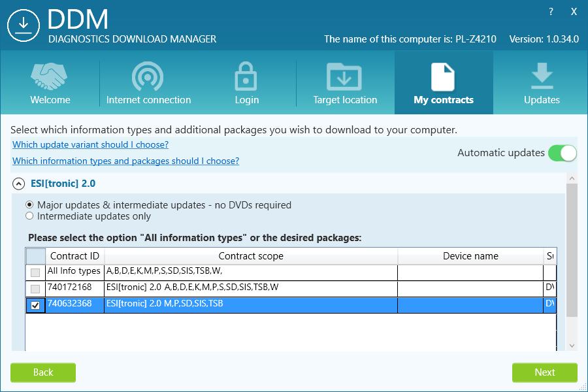The height and width of the screenshot is (392, 588).
Task: Open the Login padlock icon
Action: pyautogui.click(x=246, y=76)
